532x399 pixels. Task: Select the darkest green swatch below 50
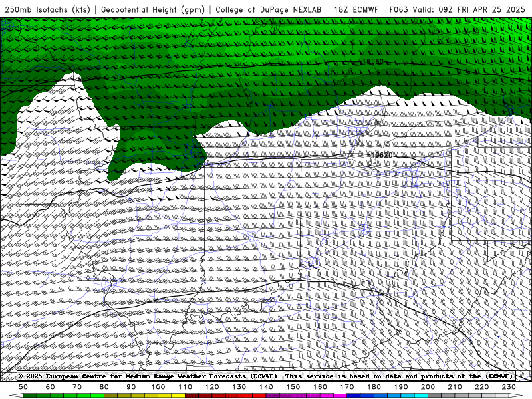30,396
